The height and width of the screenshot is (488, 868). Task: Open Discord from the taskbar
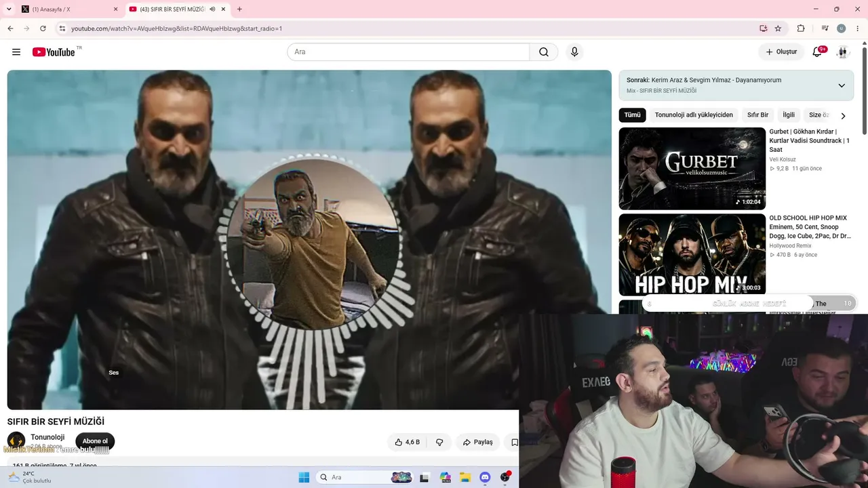485,477
